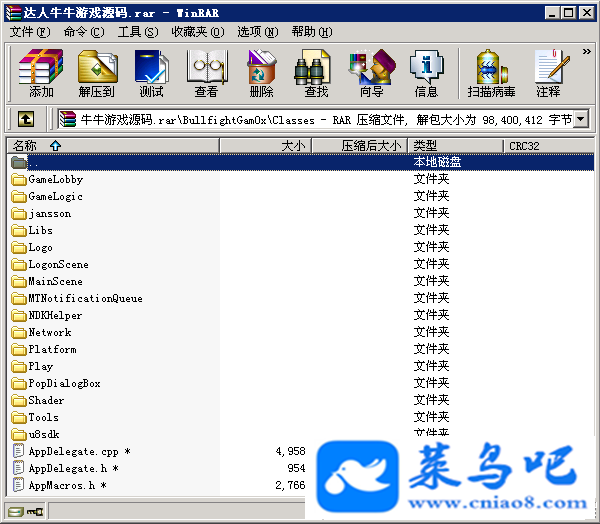The width and height of the screenshot is (600, 524).
Task: Click the Extract To (解压到) icon
Action: [98, 67]
